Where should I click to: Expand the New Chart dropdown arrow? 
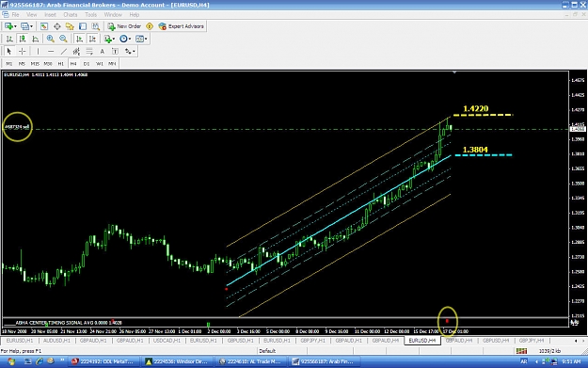(x=15, y=26)
